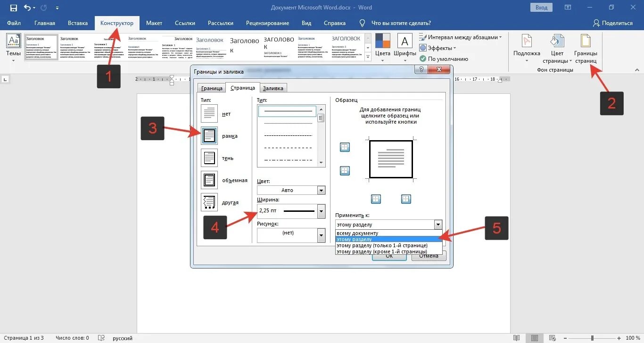Click the dialog help question mark button
Viewport: 644px width, 343px height.
point(421,69)
